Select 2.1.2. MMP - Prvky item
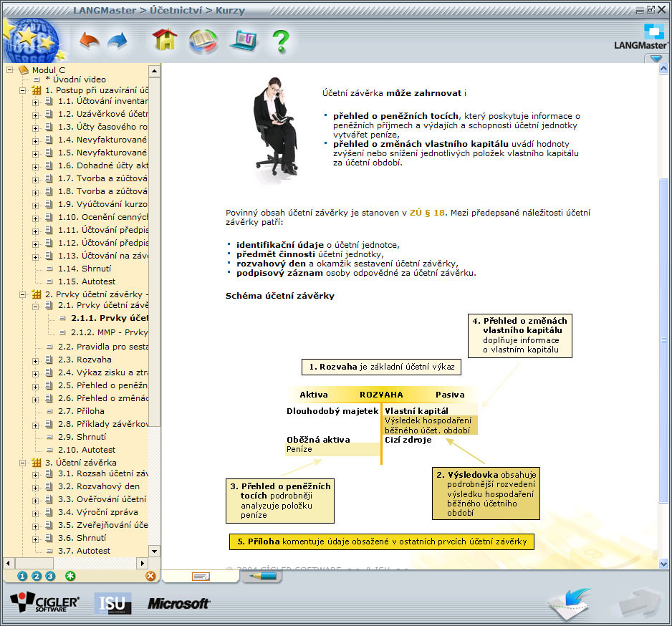672x626 pixels. point(110,332)
